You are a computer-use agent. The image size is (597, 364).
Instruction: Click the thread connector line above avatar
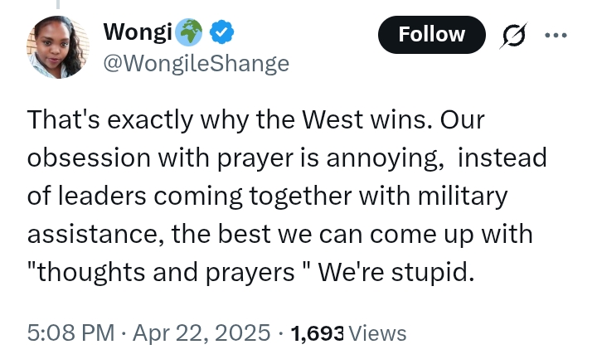tap(58, 4)
